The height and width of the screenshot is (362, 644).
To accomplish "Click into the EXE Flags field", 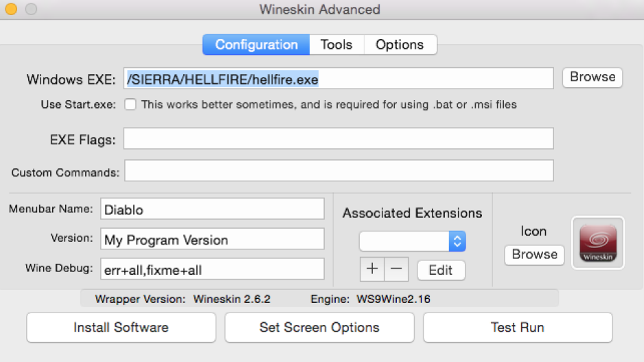I will pos(338,139).
